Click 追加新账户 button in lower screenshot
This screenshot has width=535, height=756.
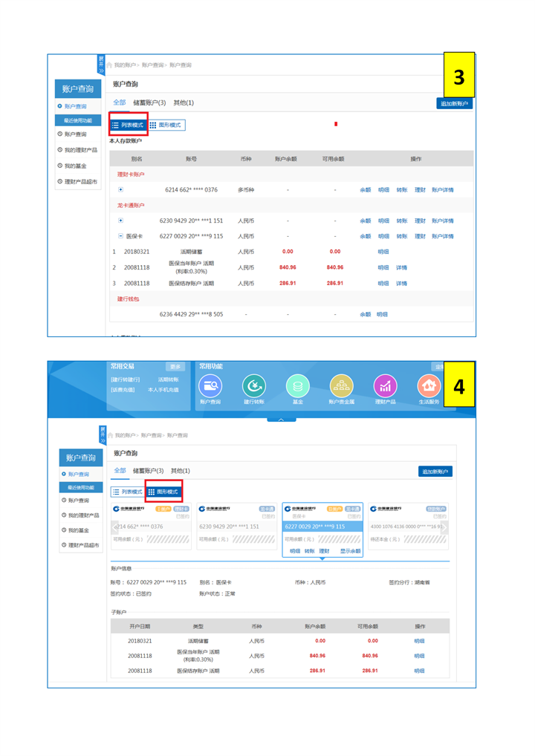pos(435,472)
